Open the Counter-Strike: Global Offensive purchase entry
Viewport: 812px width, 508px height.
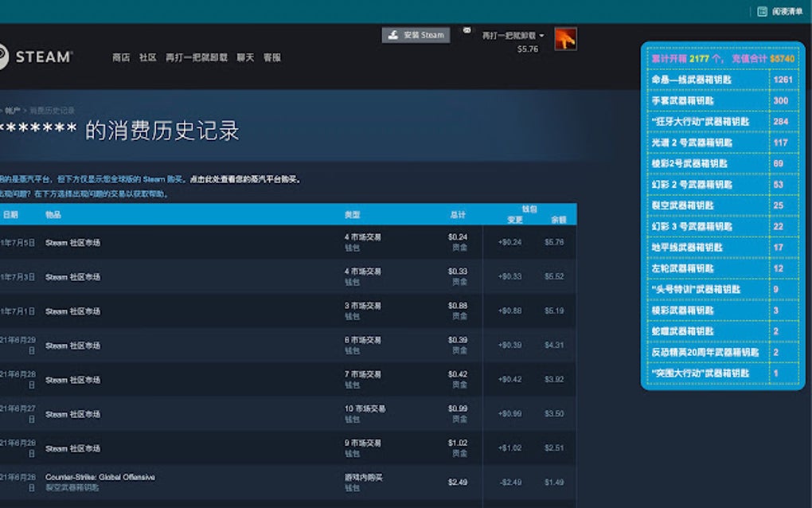100,475
